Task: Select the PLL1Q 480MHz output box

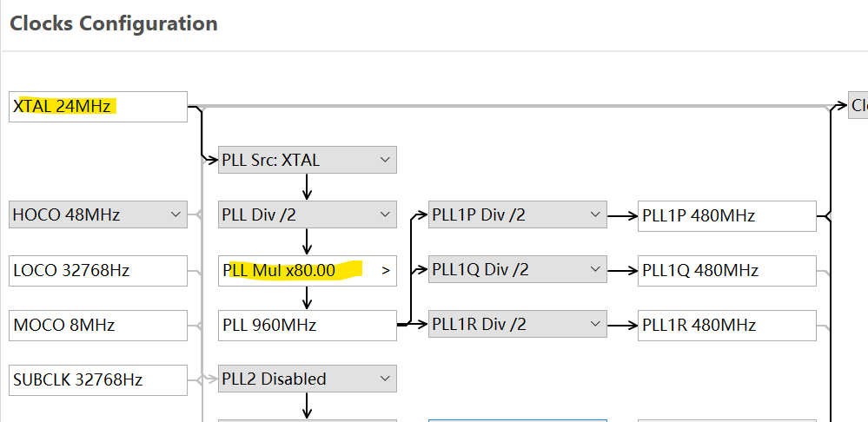Action: click(727, 270)
